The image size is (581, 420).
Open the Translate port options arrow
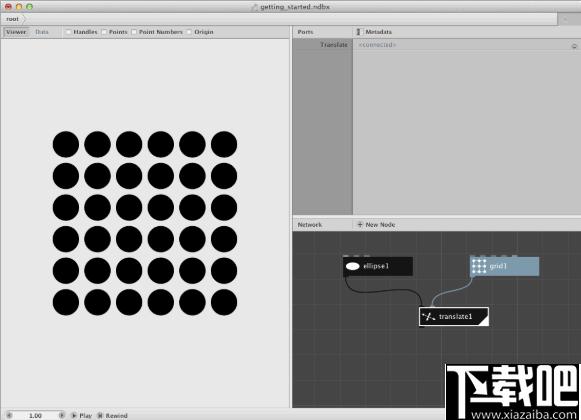574,46
